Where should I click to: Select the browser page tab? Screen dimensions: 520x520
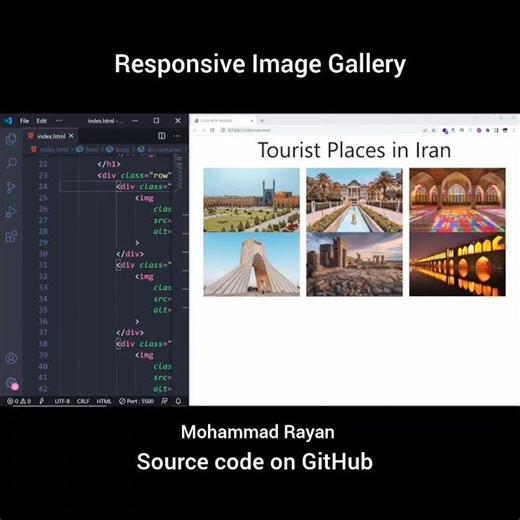[x=224, y=121]
